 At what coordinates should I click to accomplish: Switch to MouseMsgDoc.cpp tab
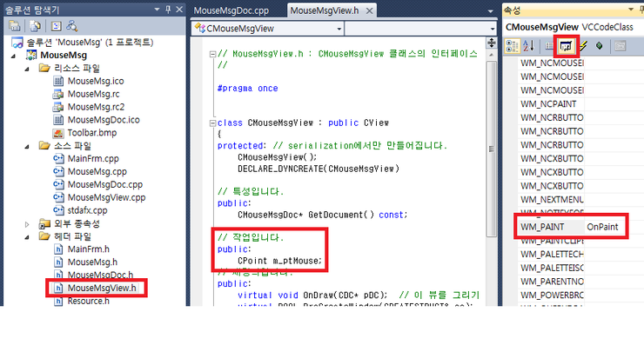pyautogui.click(x=231, y=10)
